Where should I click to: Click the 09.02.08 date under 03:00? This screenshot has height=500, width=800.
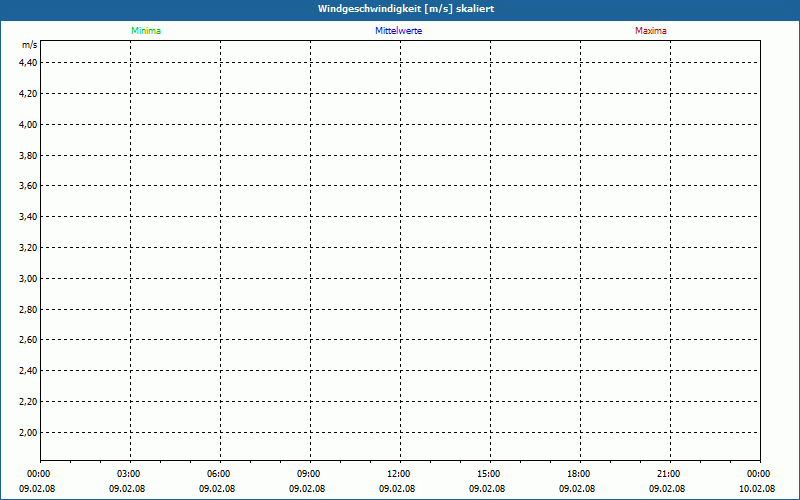point(127,489)
